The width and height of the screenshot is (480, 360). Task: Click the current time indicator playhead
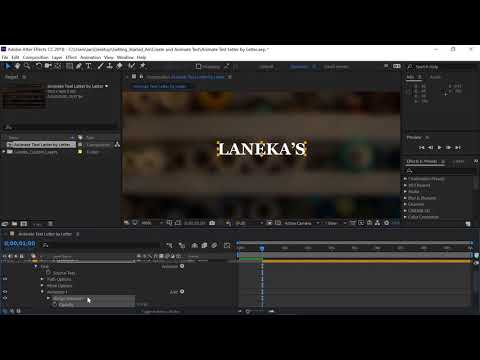[x=262, y=248]
